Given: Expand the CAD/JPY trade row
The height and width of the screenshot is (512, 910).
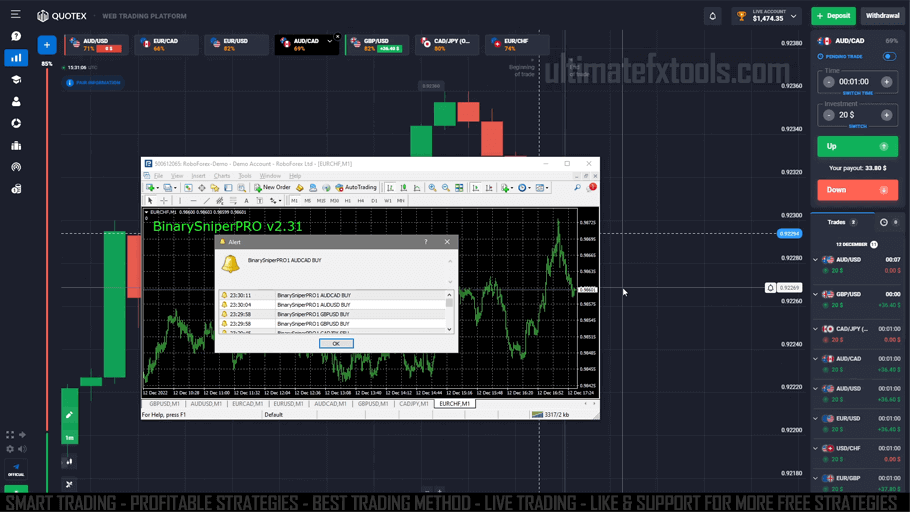Looking at the screenshot, I should click(815, 329).
